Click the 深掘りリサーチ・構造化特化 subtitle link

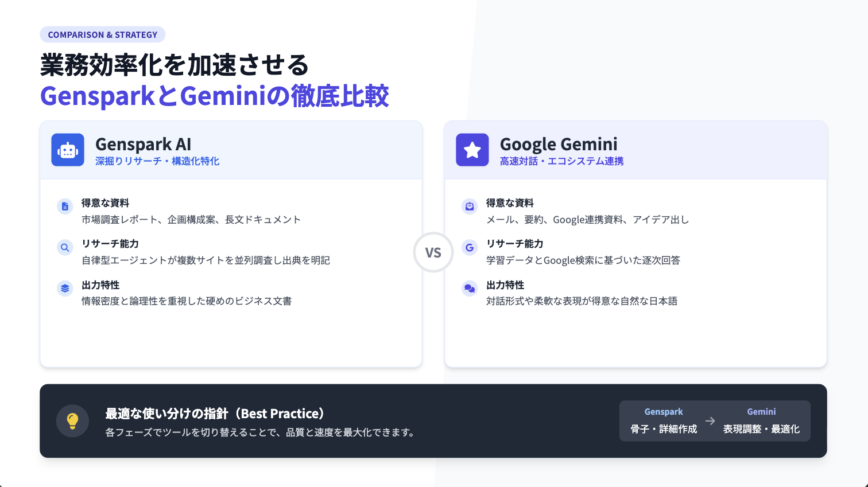click(x=157, y=162)
